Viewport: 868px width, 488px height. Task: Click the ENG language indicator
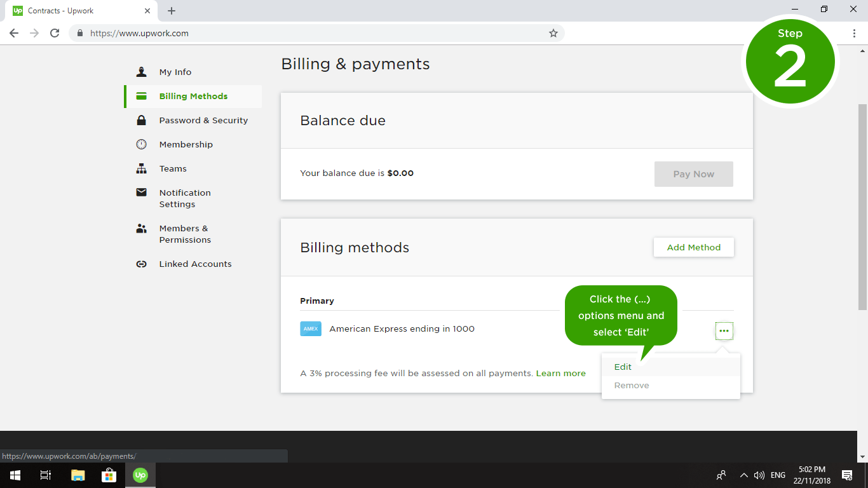[777, 475]
